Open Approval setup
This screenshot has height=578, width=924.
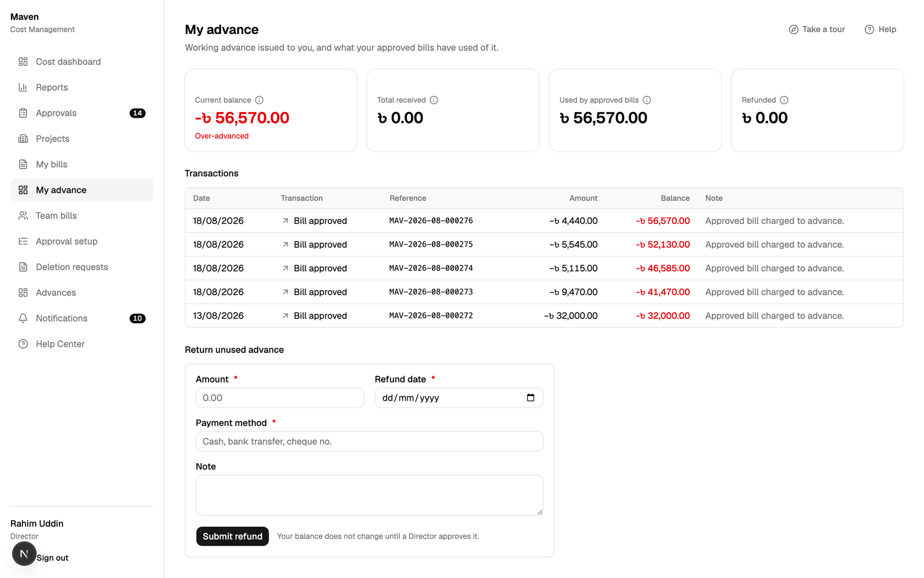[x=82, y=241]
